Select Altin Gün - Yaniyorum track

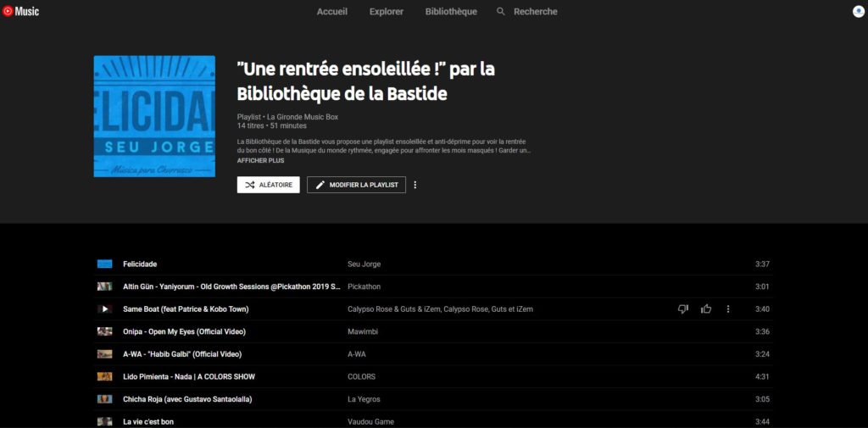(231, 286)
